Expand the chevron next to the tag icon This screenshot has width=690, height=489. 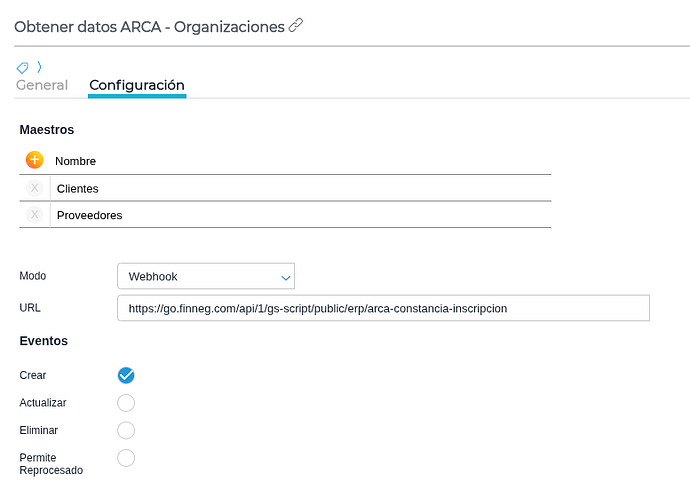tap(39, 67)
